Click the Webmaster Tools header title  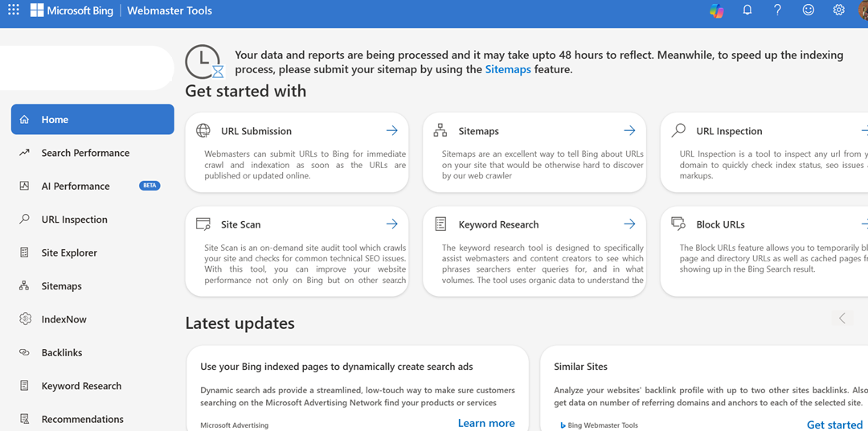click(x=170, y=10)
